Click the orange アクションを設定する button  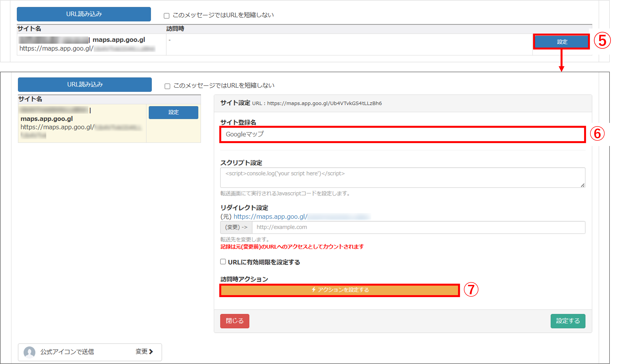[339, 290]
